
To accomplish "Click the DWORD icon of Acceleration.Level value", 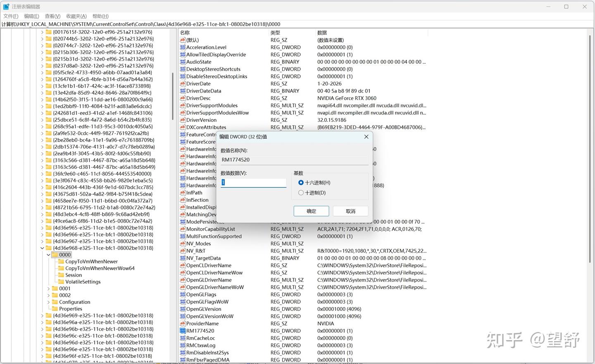I will click(x=183, y=47).
